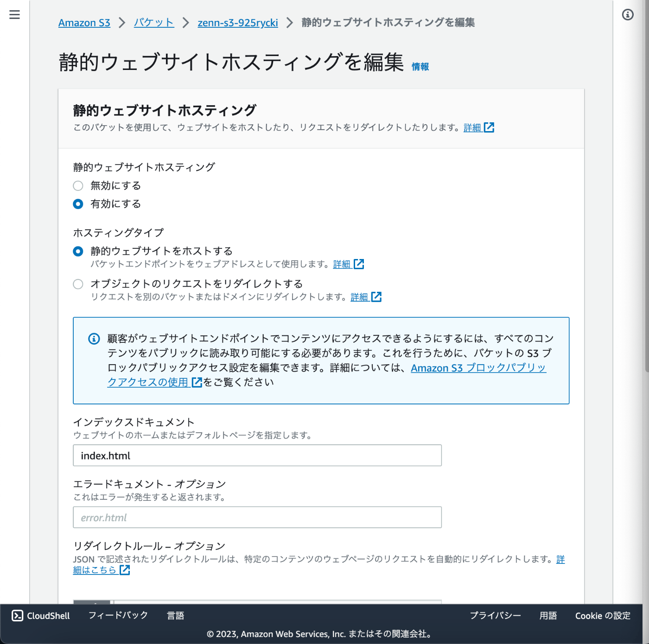Click the index.html index document field
Image resolution: width=649 pixels, height=644 pixels.
click(x=257, y=455)
